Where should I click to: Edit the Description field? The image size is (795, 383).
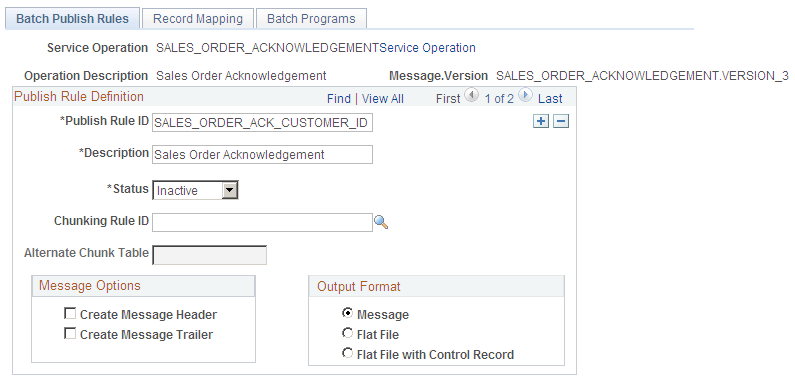[x=263, y=155]
